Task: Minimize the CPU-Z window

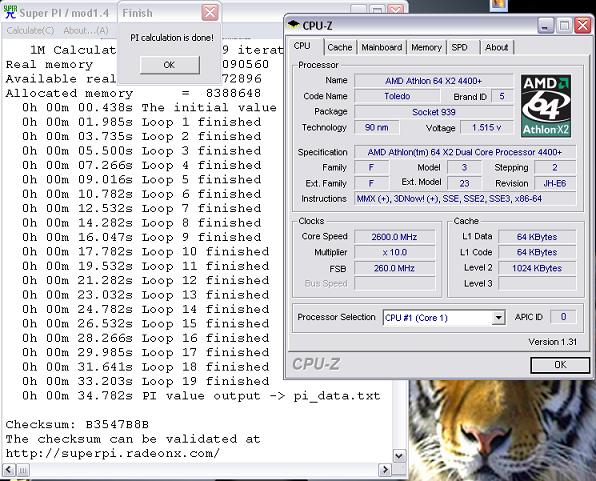Action: click(x=545, y=26)
